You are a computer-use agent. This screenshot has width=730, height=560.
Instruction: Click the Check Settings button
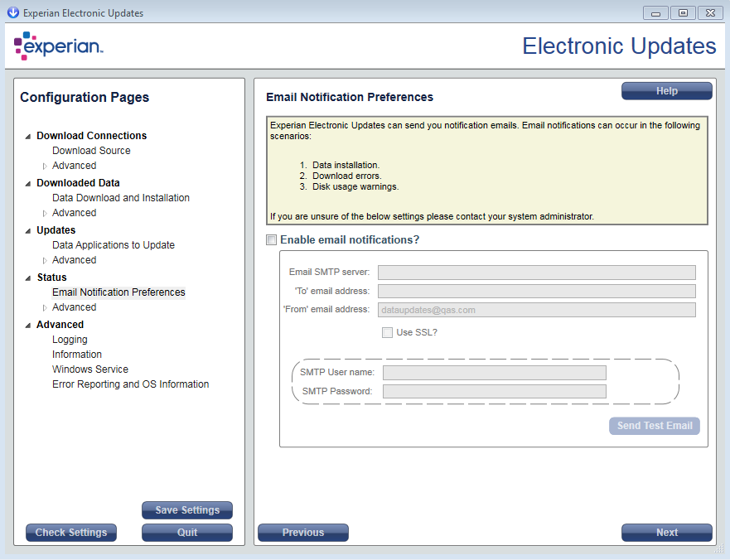click(71, 533)
